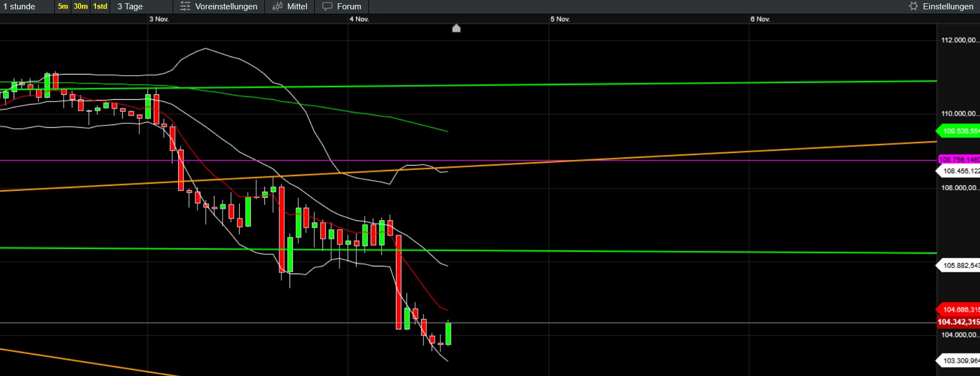980x376 pixels.
Task: Open Voreinstellungen presets menu
Action: click(x=226, y=7)
